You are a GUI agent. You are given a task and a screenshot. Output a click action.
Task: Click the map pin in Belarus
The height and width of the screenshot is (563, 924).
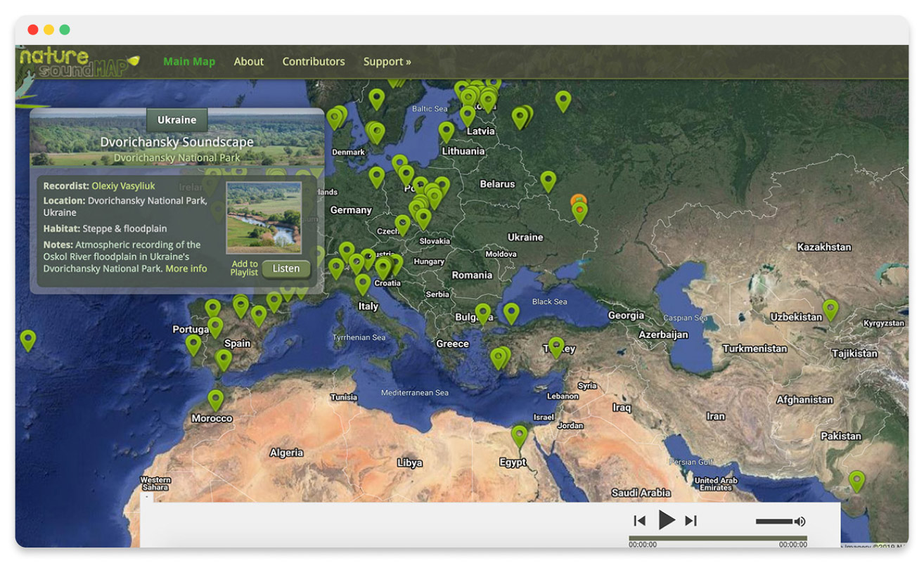click(x=548, y=181)
